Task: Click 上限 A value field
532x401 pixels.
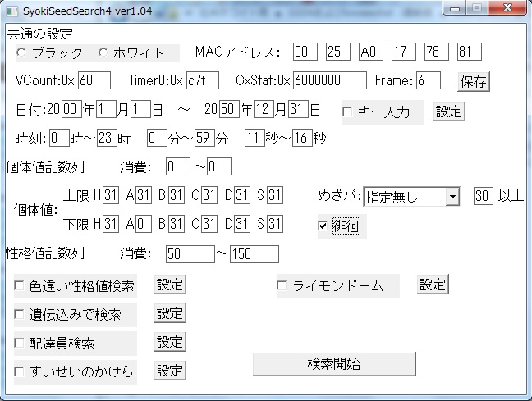Action: (x=144, y=195)
